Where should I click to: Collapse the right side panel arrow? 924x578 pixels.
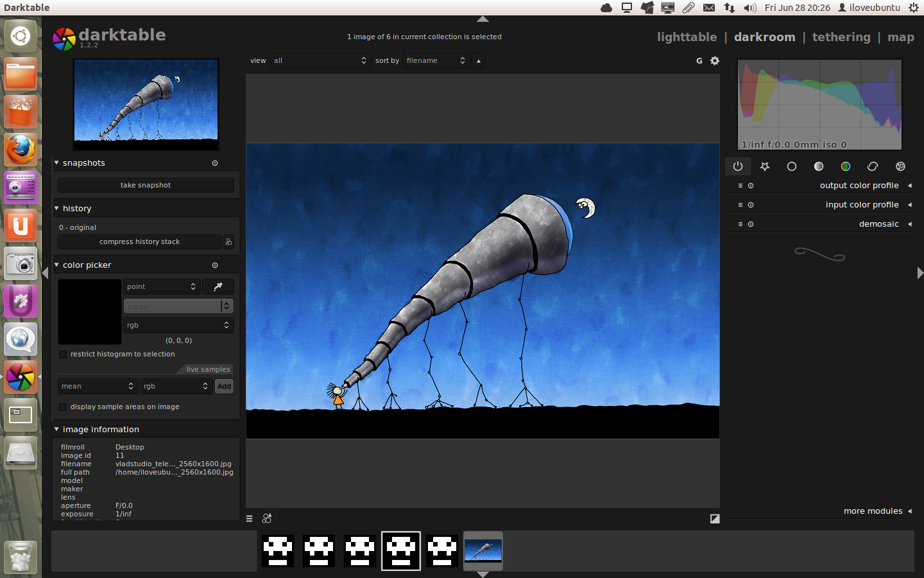(x=920, y=273)
